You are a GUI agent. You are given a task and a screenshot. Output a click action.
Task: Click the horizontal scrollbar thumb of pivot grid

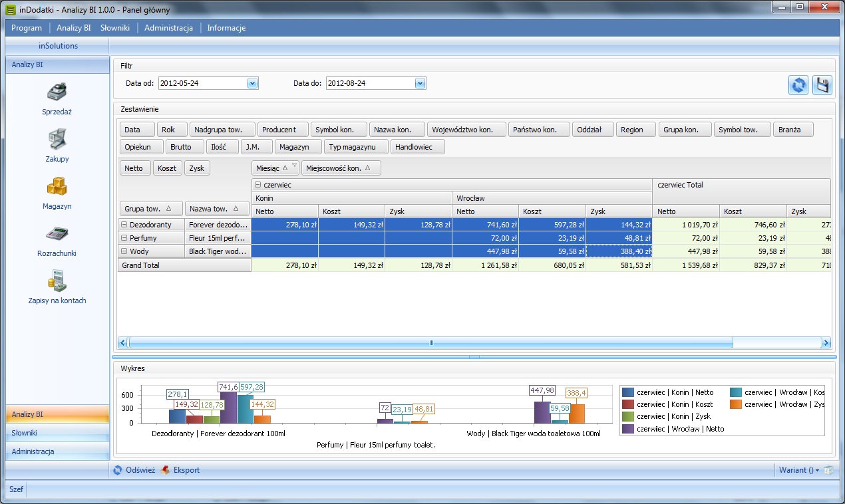[430, 343]
